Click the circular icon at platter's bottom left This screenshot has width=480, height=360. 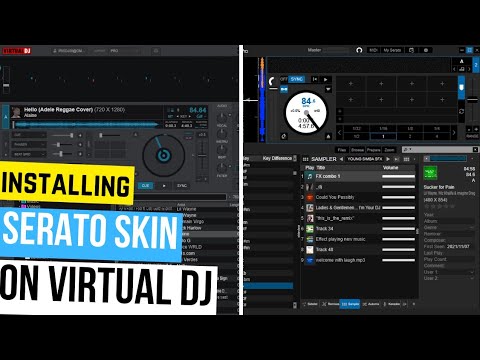click(284, 136)
